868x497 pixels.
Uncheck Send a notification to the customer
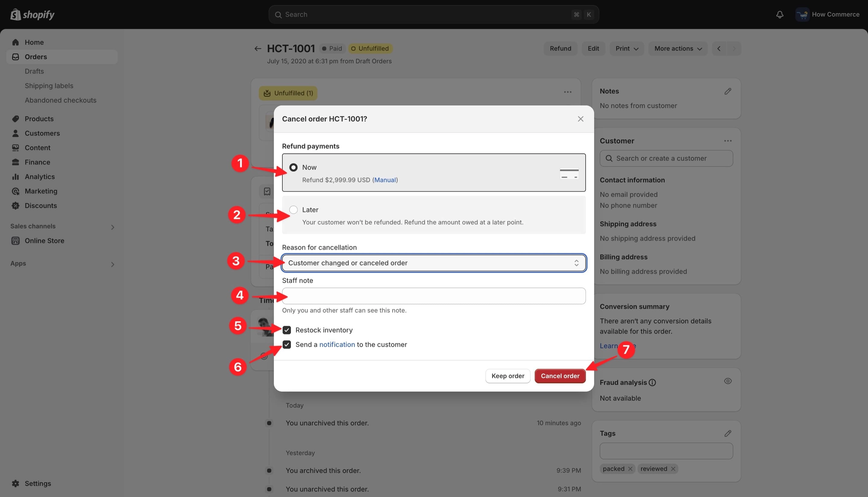tap(287, 344)
